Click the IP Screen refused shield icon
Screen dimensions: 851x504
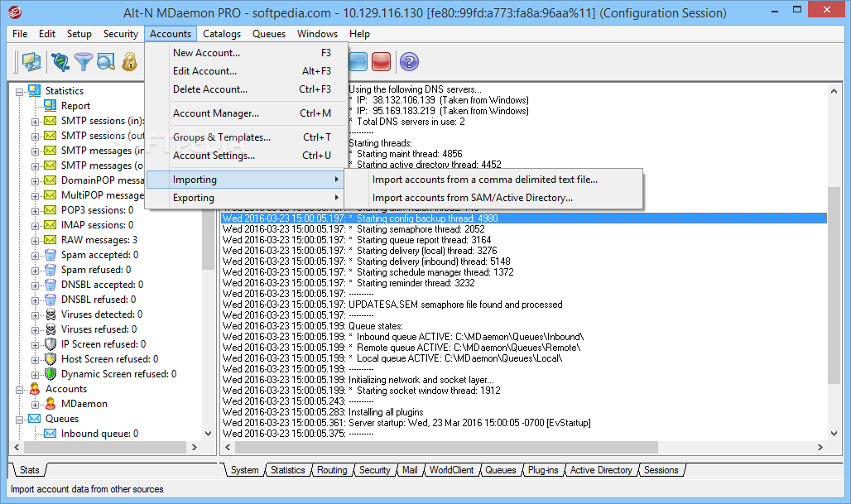[50, 344]
